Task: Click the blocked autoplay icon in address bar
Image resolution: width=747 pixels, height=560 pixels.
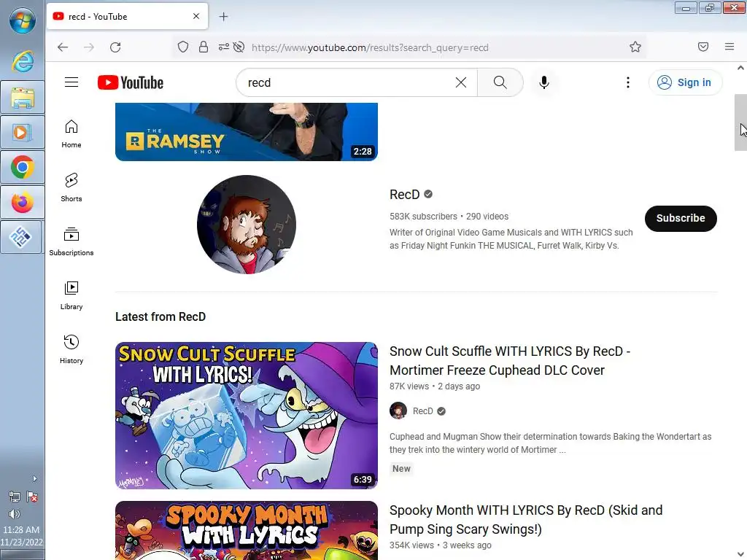Action: (239, 47)
